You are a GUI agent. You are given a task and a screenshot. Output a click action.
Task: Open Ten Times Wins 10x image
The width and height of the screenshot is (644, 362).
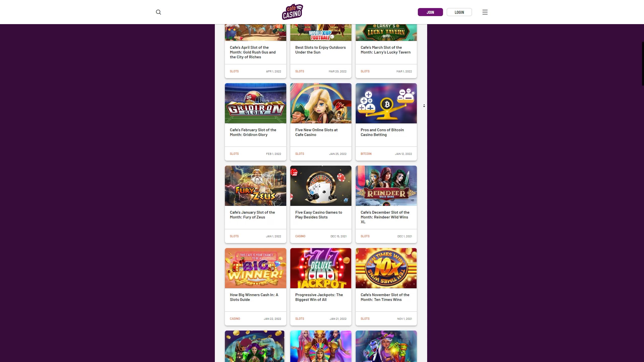[x=386, y=268]
